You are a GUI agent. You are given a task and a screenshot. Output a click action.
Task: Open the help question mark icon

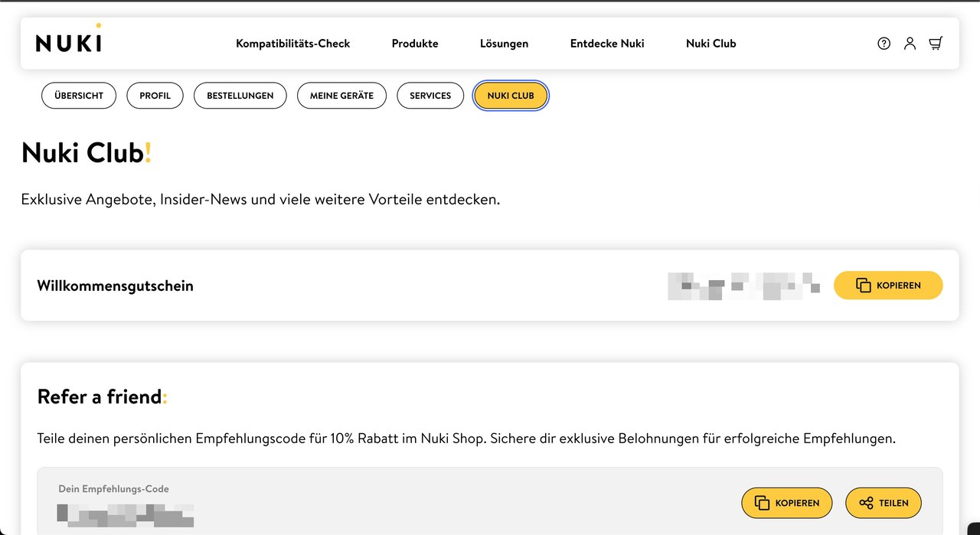tap(884, 44)
